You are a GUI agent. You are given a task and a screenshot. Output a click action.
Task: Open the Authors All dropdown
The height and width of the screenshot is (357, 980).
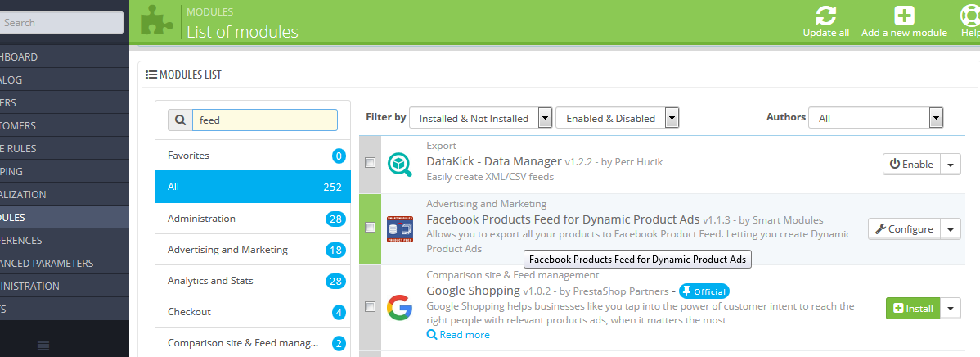[x=875, y=118]
